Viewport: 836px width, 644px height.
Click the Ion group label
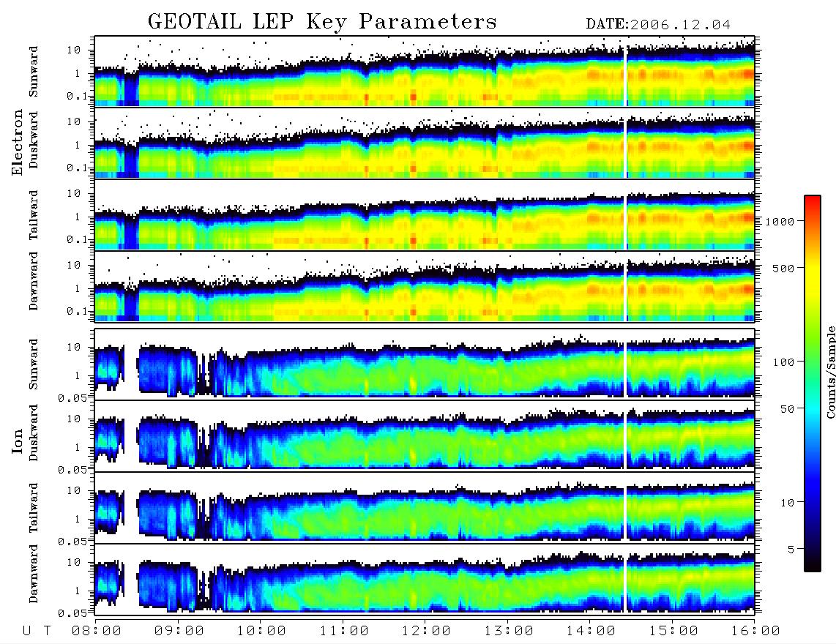[17, 441]
